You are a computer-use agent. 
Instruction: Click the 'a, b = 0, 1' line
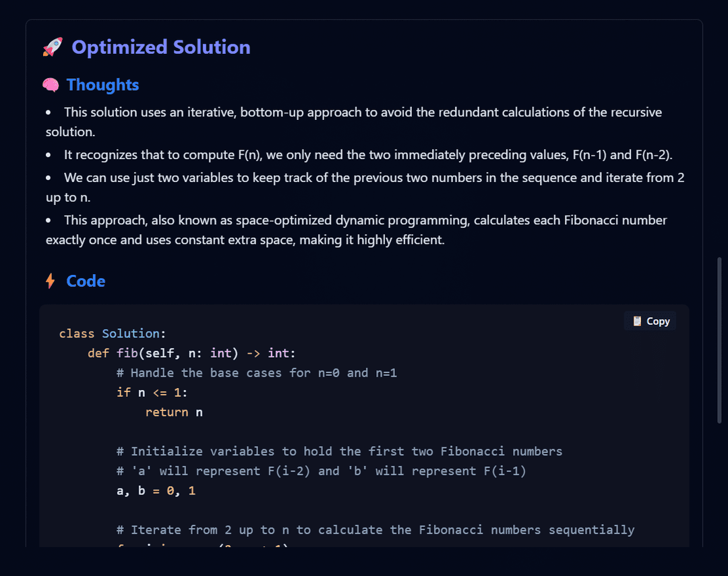(x=156, y=490)
